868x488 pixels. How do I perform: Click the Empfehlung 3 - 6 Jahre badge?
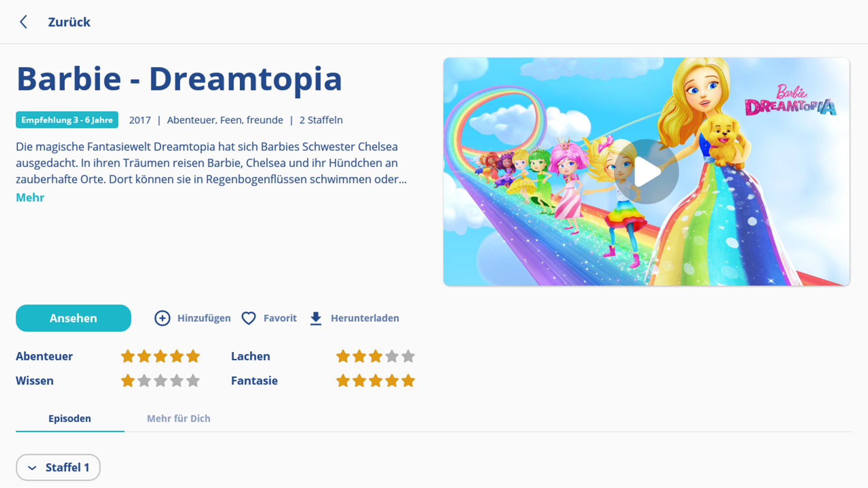[x=67, y=120]
